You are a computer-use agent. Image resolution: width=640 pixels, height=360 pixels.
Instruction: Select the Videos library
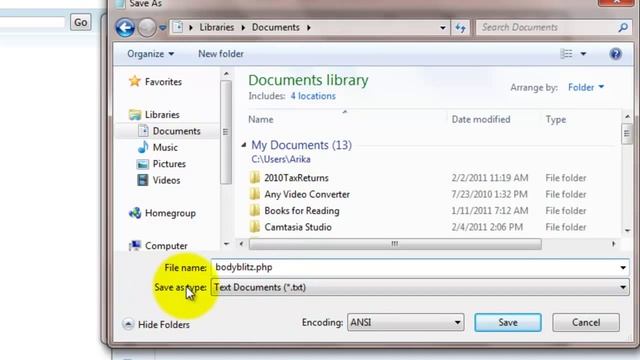coord(166,180)
